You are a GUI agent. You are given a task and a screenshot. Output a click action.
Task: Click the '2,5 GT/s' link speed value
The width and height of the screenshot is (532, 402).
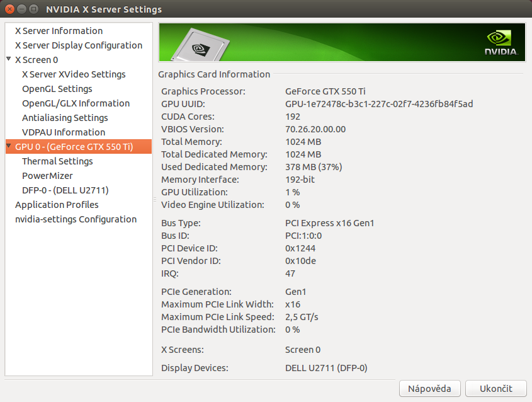(x=302, y=317)
